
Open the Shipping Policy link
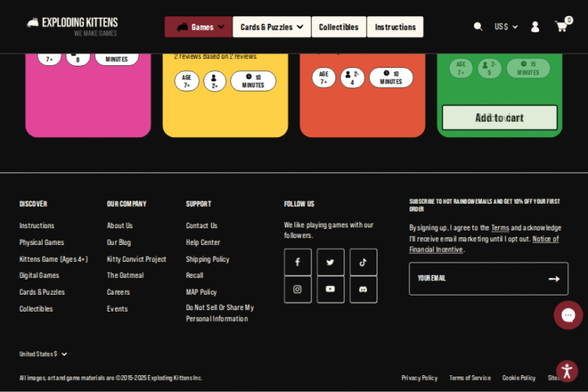[207, 259]
